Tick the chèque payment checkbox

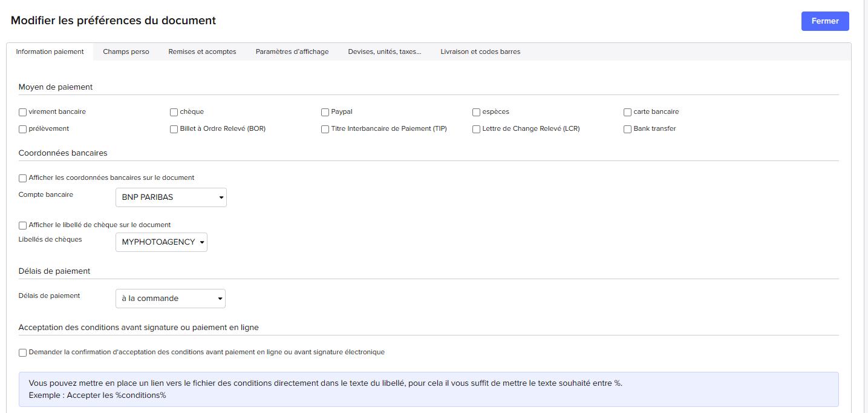pyautogui.click(x=174, y=112)
